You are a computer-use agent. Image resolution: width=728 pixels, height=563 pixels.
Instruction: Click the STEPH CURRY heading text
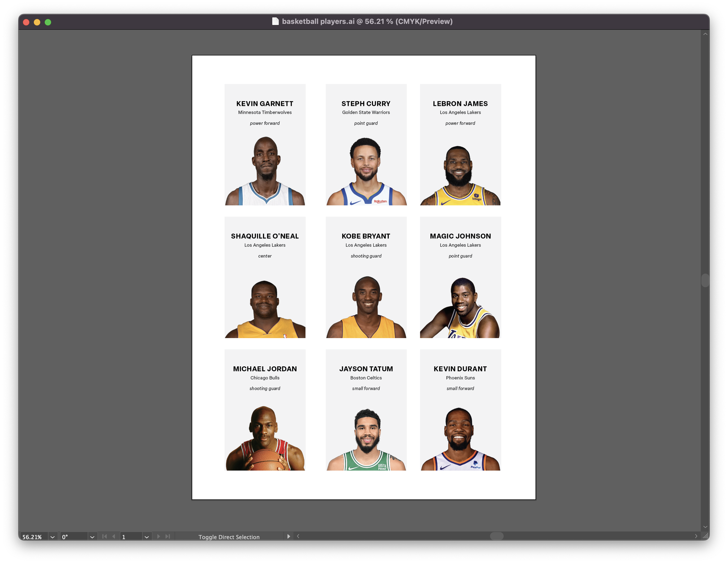(366, 104)
